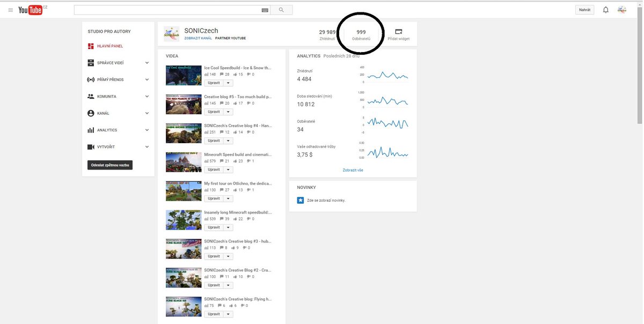Click Zobrazit vše analytics link
The height and width of the screenshot is (324, 644).
click(353, 170)
